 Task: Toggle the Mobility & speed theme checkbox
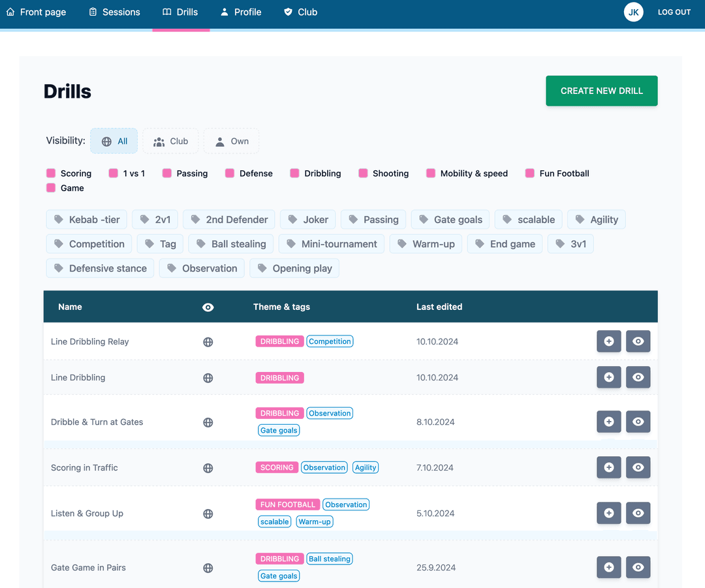(431, 173)
